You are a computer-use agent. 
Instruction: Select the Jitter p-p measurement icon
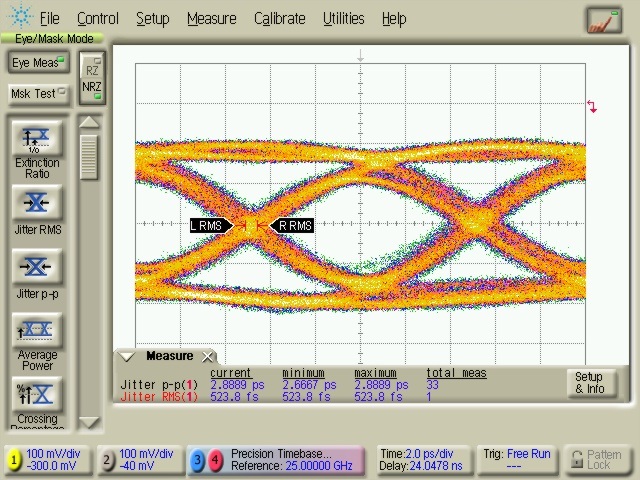pos(37,267)
